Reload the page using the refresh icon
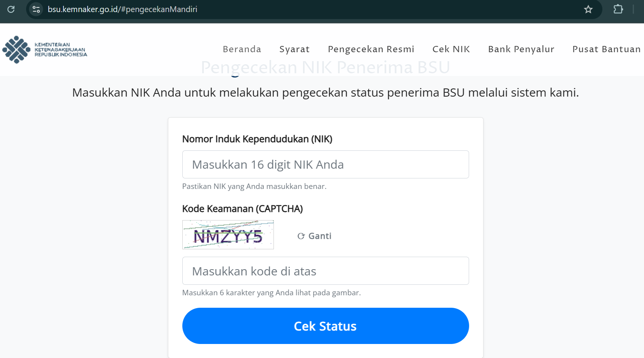Viewport: 644px width, 358px height. tap(11, 9)
